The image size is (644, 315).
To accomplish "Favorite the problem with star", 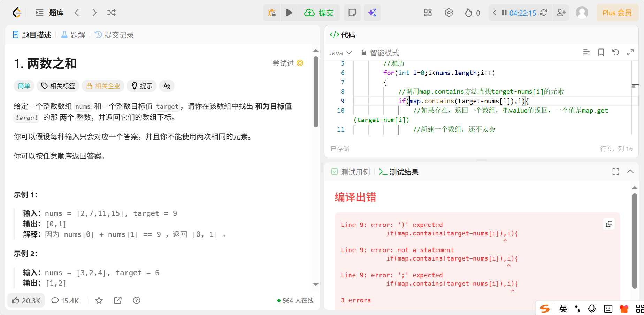I will pos(99,300).
